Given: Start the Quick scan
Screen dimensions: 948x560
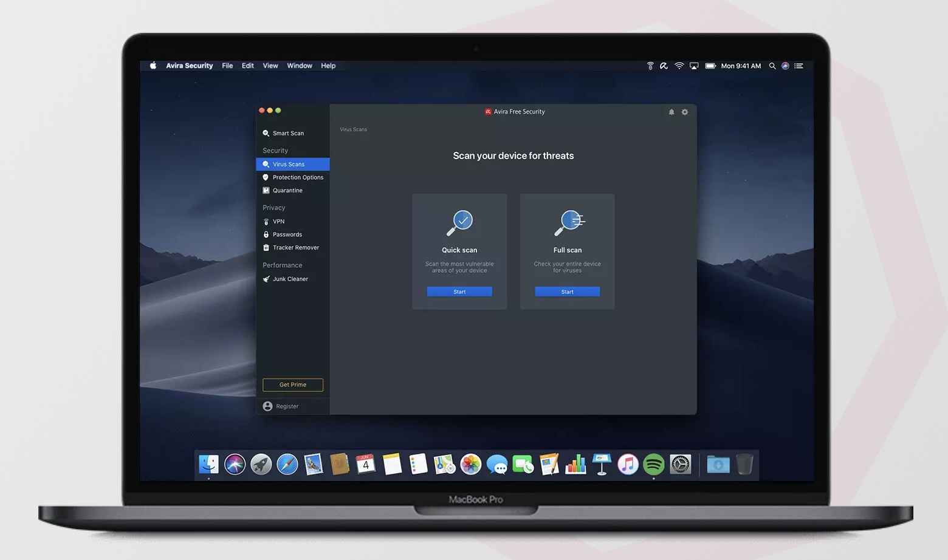Looking at the screenshot, I should click(459, 292).
